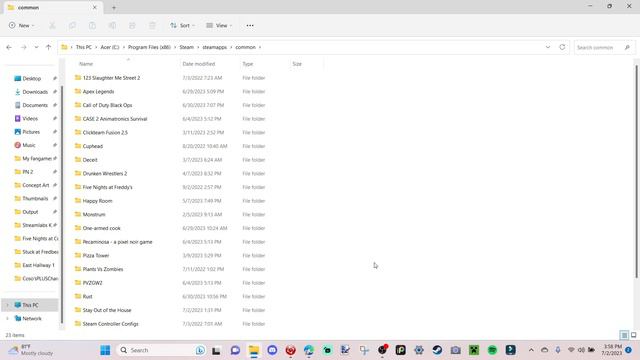
Task: Click the Copy toolbar icon
Action: pyautogui.click(x=72, y=26)
